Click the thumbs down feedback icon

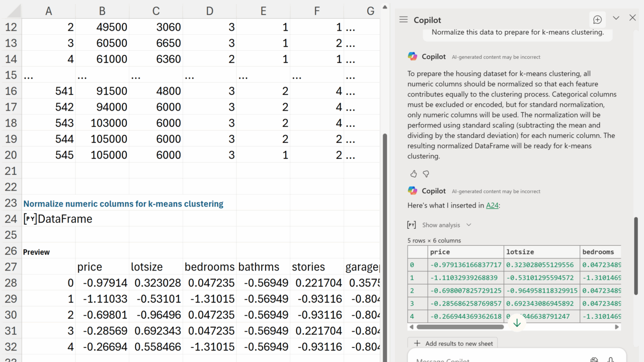pos(426,174)
